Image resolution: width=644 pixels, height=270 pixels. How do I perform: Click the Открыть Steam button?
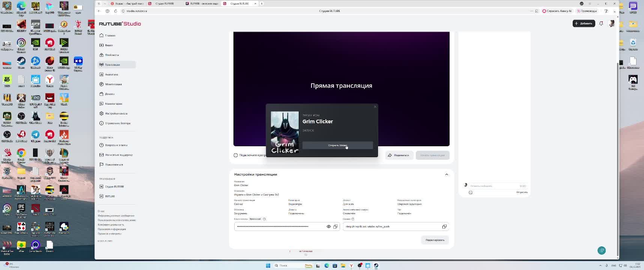pyautogui.click(x=338, y=145)
